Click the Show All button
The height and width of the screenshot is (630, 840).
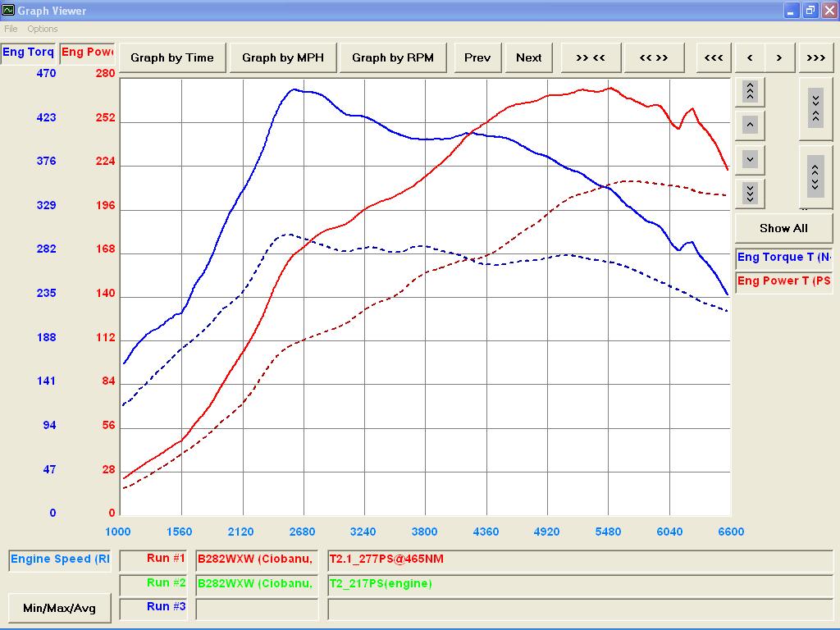(783, 228)
